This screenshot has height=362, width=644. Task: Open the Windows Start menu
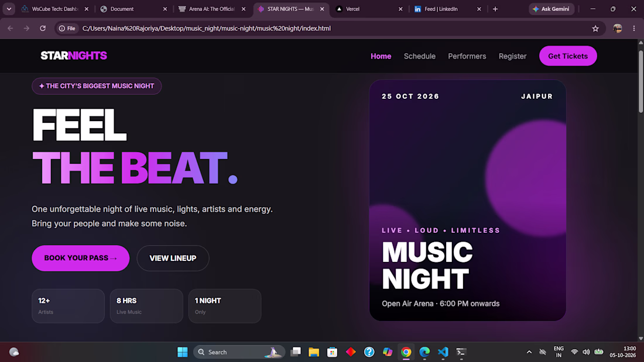coord(182,351)
